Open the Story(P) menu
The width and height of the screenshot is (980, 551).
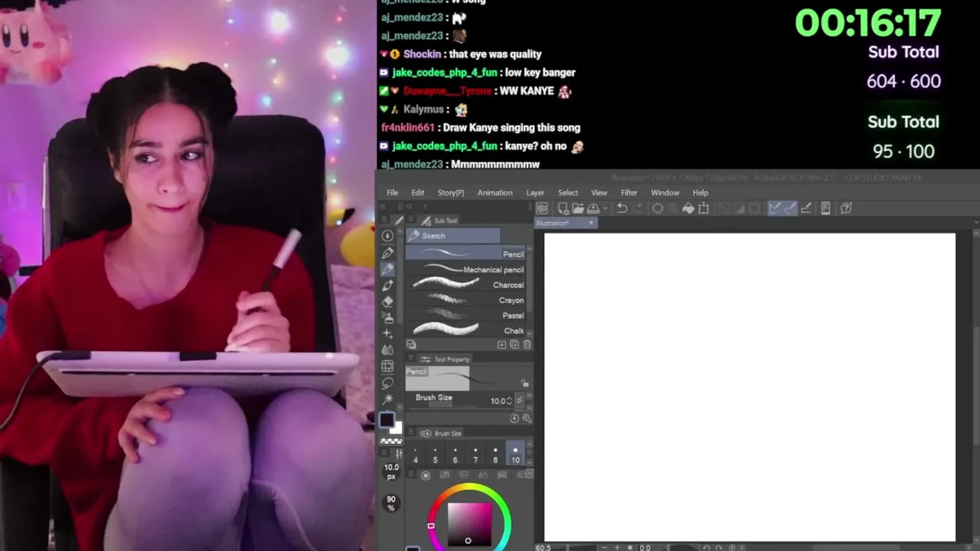tap(451, 193)
